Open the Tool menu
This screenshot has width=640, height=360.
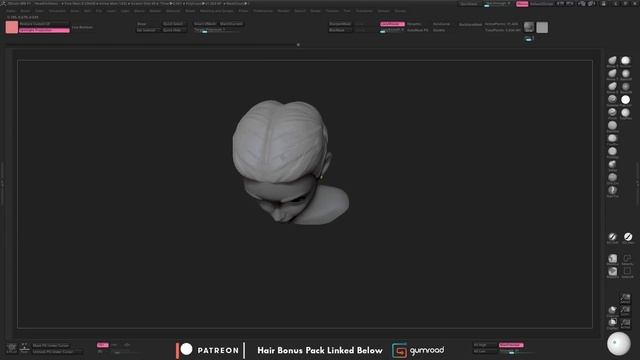tap(347, 11)
